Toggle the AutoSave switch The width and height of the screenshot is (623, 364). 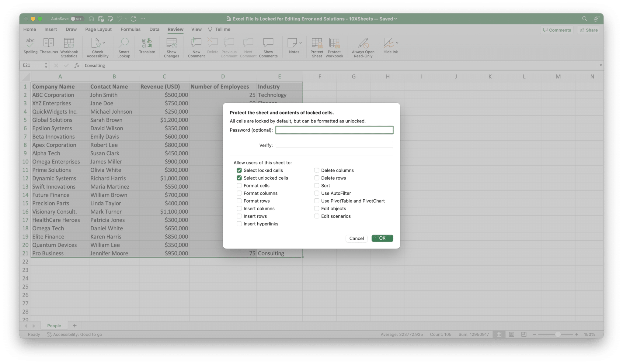(77, 19)
